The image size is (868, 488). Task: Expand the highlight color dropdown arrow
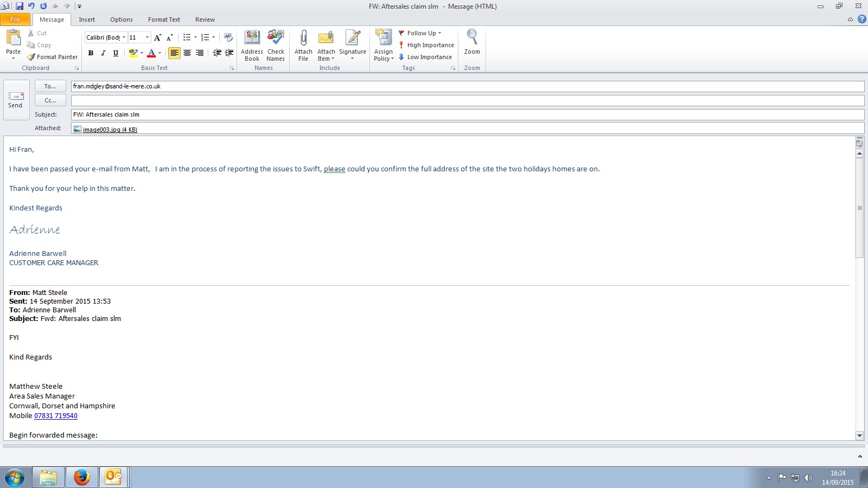click(142, 53)
